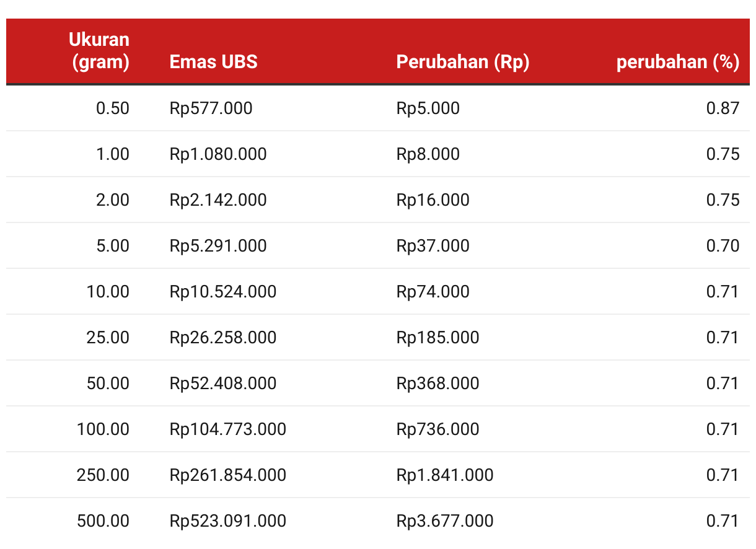The image size is (756, 549).
Task: Select the 500.00 gram size cell
Action: tap(103, 521)
